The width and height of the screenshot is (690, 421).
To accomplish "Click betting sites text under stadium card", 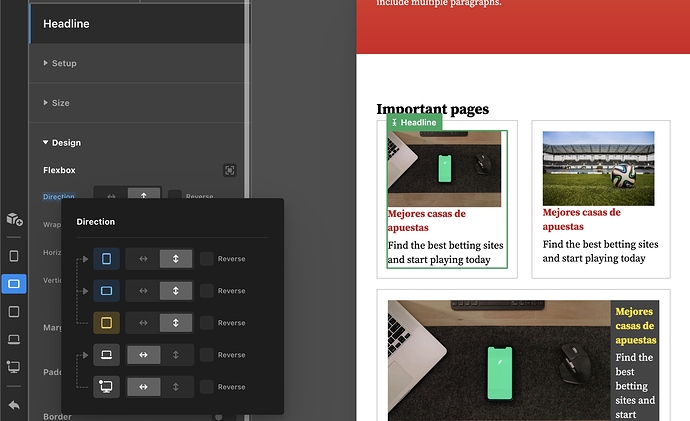I will 600,251.
